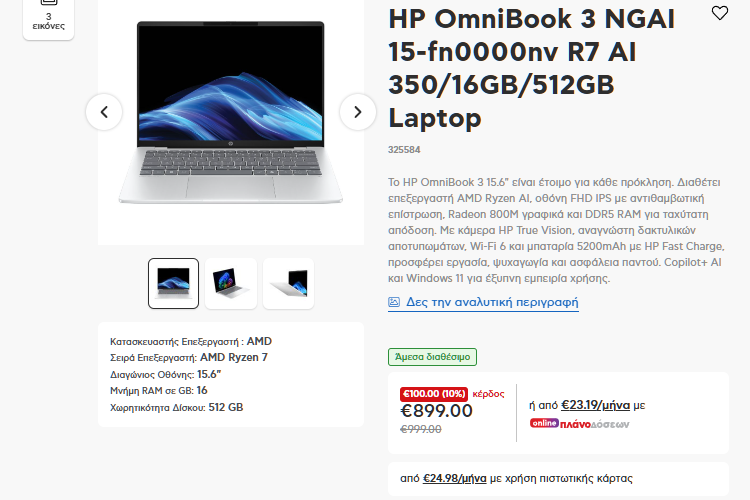This screenshot has width=750, height=500.
Task: Show previous product image with left arrow
Action: 104,112
